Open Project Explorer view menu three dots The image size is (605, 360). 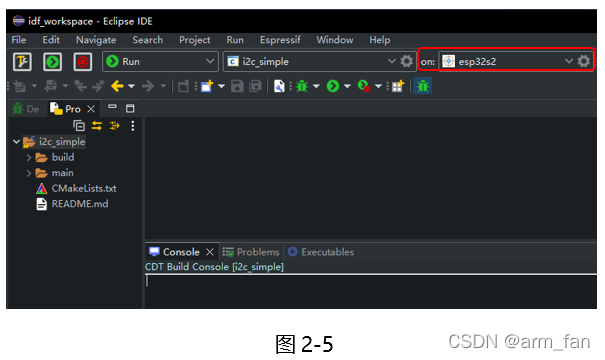pyautogui.click(x=133, y=125)
